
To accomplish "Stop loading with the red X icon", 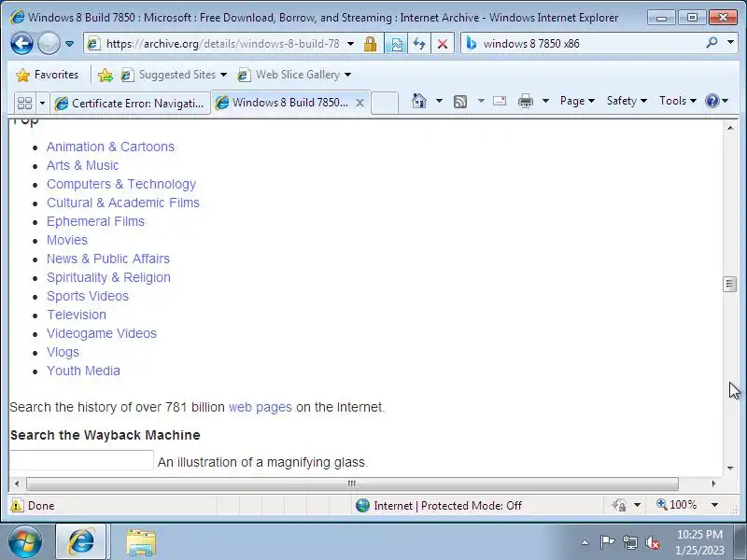I will pyautogui.click(x=443, y=44).
